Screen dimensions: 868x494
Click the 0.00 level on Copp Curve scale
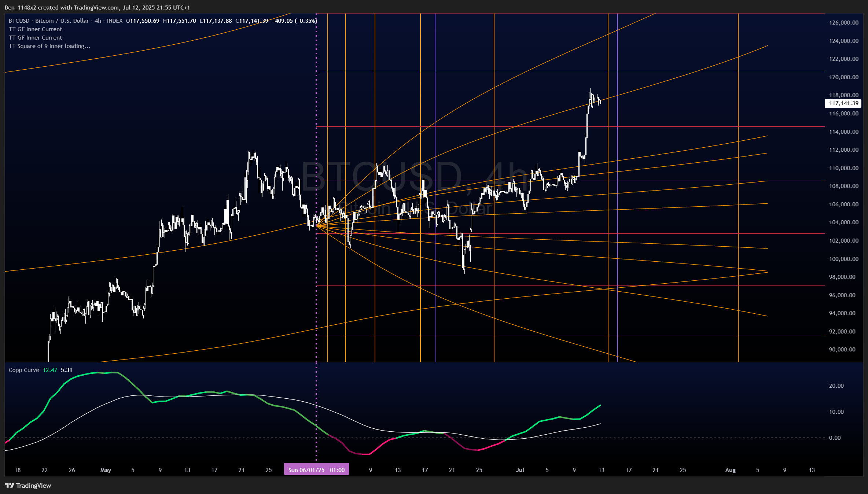pyautogui.click(x=835, y=438)
